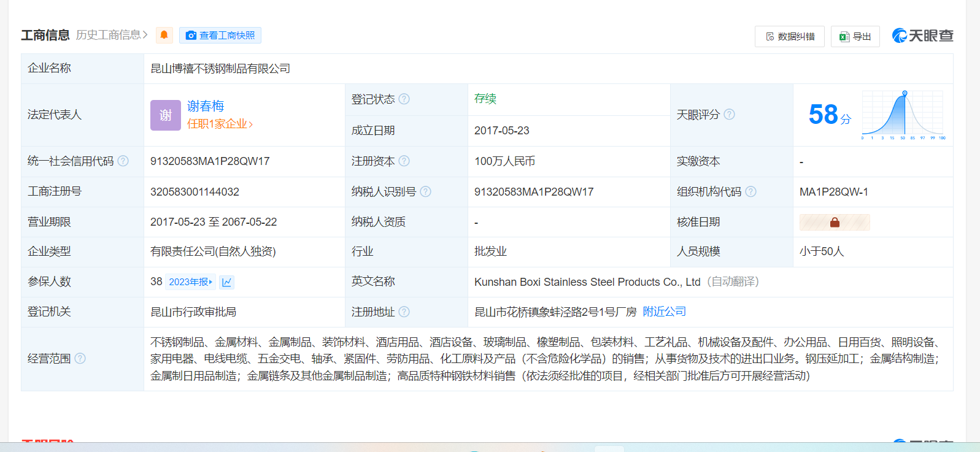Open legal representative 谢春梅 link

click(206, 106)
